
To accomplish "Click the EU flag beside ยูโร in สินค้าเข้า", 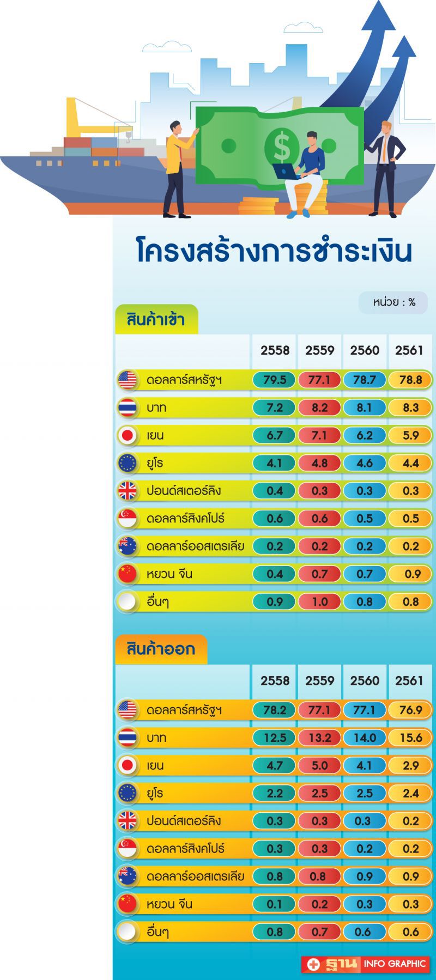I will click(x=128, y=463).
